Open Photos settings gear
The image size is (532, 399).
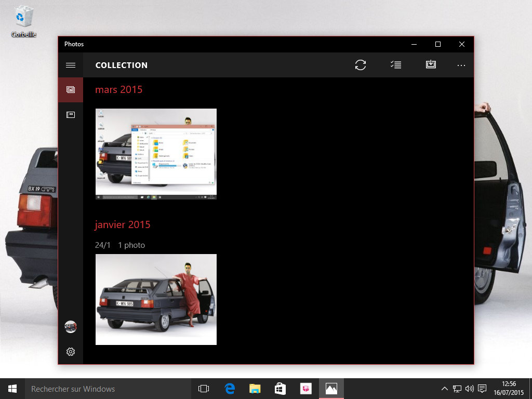[x=71, y=352]
